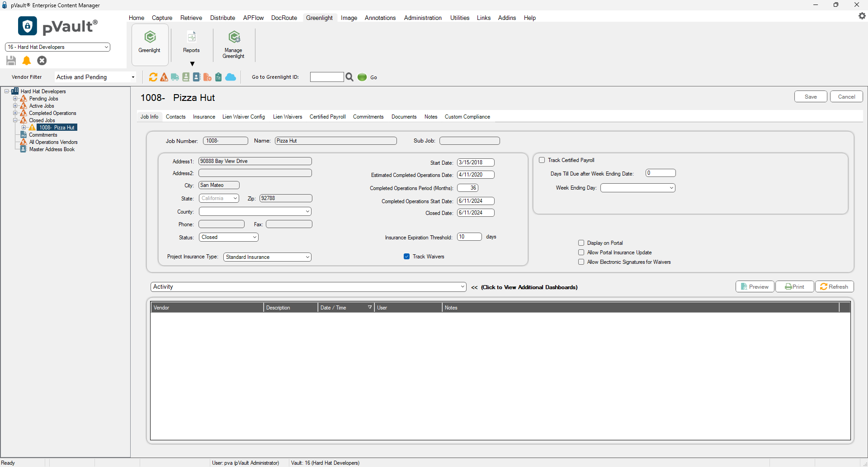Open the Administration menu
This screenshot has width=868, height=467.
pos(423,18)
